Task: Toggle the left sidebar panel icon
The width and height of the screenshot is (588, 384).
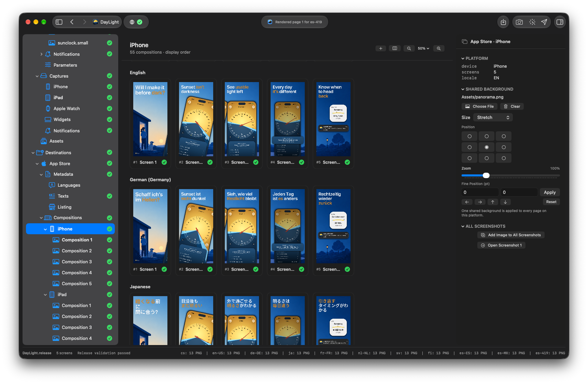Action: click(x=59, y=22)
